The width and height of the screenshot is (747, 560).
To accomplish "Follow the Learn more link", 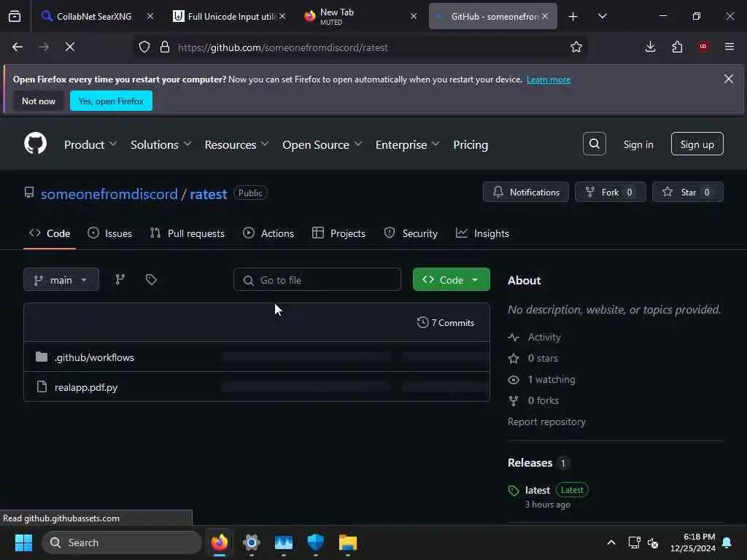I will coord(549,79).
